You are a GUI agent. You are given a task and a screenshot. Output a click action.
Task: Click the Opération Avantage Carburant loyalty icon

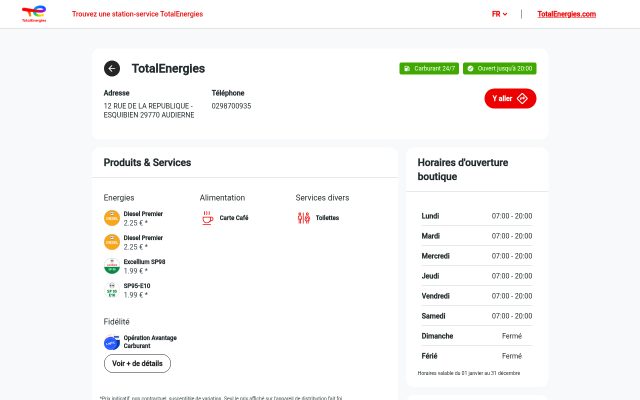tap(112, 342)
